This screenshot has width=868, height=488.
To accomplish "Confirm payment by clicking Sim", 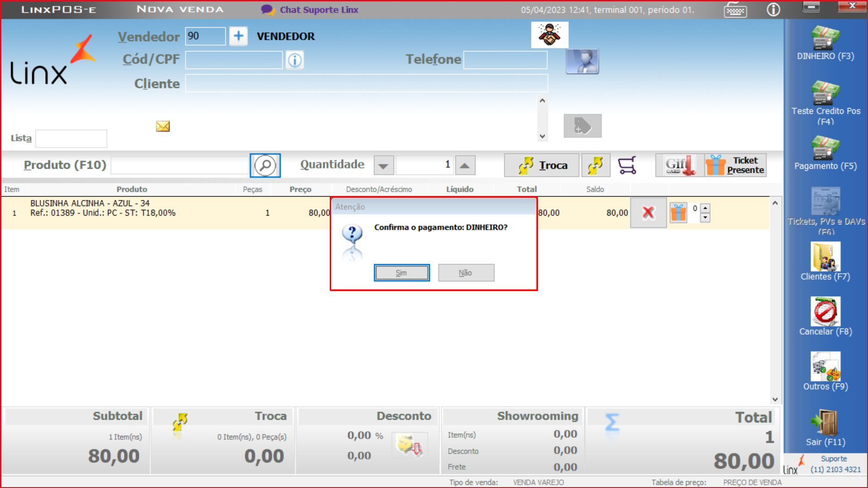I will [x=402, y=273].
